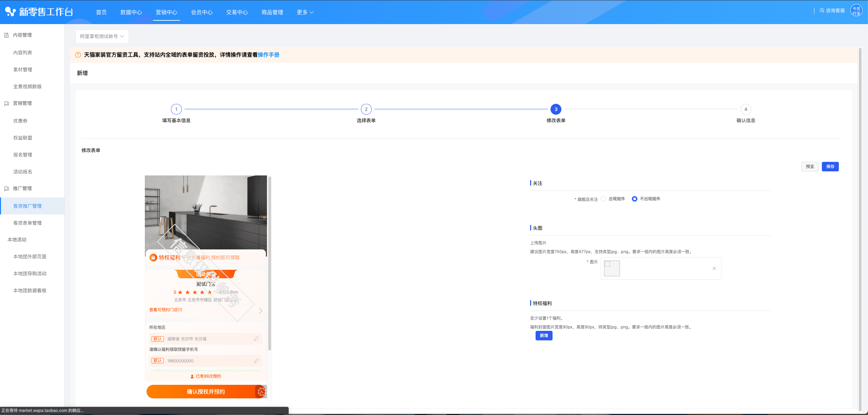
Task: Open 活动报名 in sidebar
Action: [23, 172]
